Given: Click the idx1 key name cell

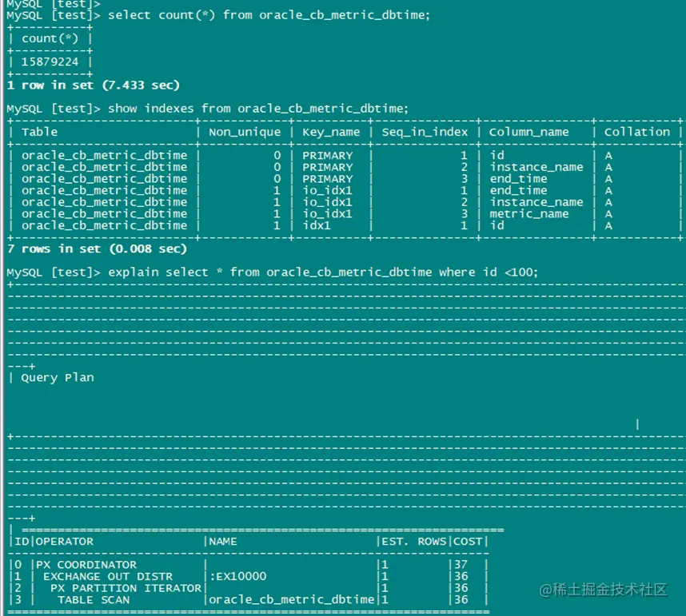Looking at the screenshot, I should pyautogui.click(x=317, y=225).
